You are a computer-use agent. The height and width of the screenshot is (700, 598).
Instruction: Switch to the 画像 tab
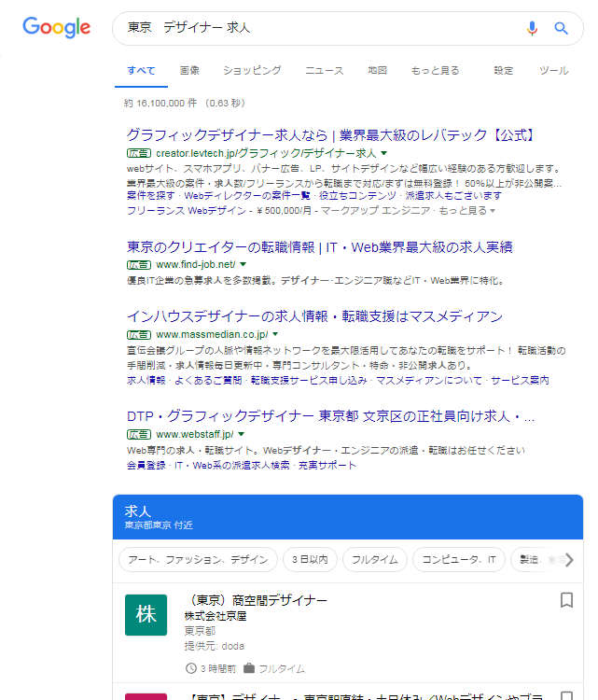point(189,71)
